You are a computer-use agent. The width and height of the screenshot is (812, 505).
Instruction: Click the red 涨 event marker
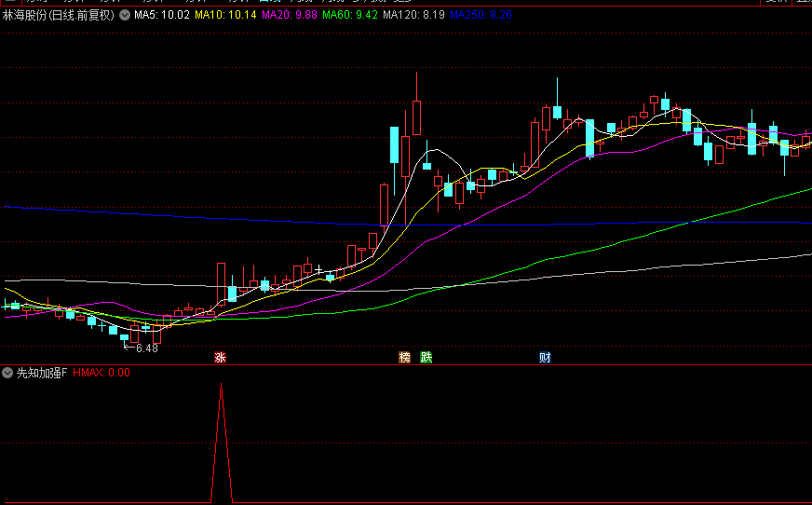pos(220,358)
